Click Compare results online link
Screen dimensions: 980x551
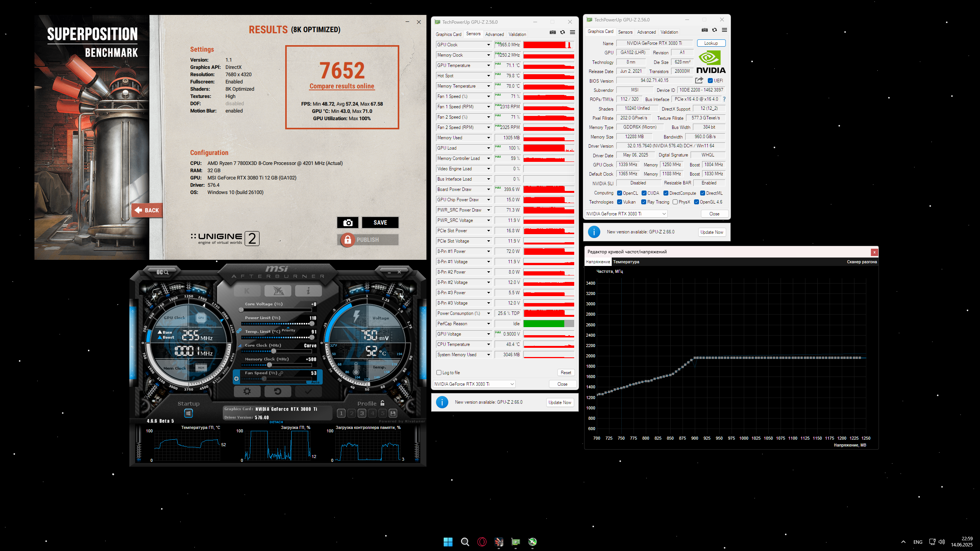(x=342, y=86)
